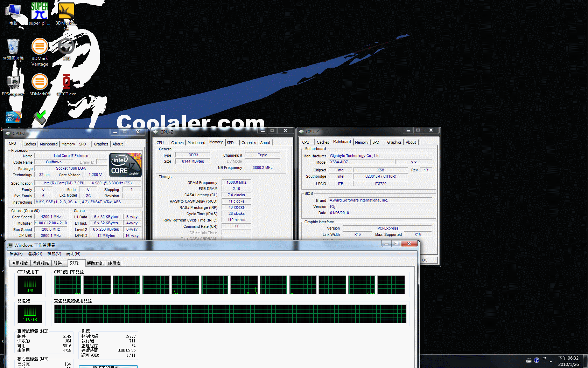Image resolution: width=588 pixels, height=368 pixels.
Task: Click the language bar restore icon in tray
Action: tap(544, 359)
